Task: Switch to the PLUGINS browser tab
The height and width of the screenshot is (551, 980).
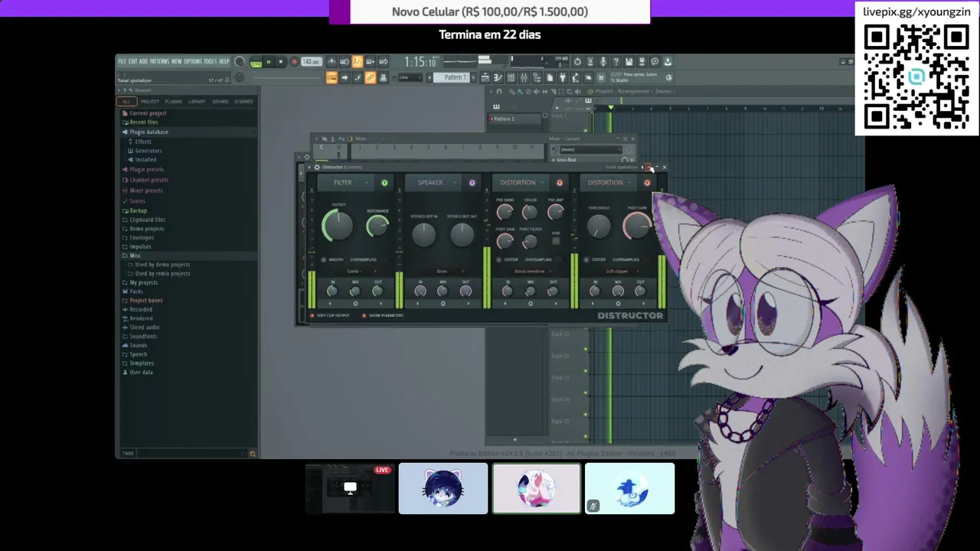Action: [174, 102]
